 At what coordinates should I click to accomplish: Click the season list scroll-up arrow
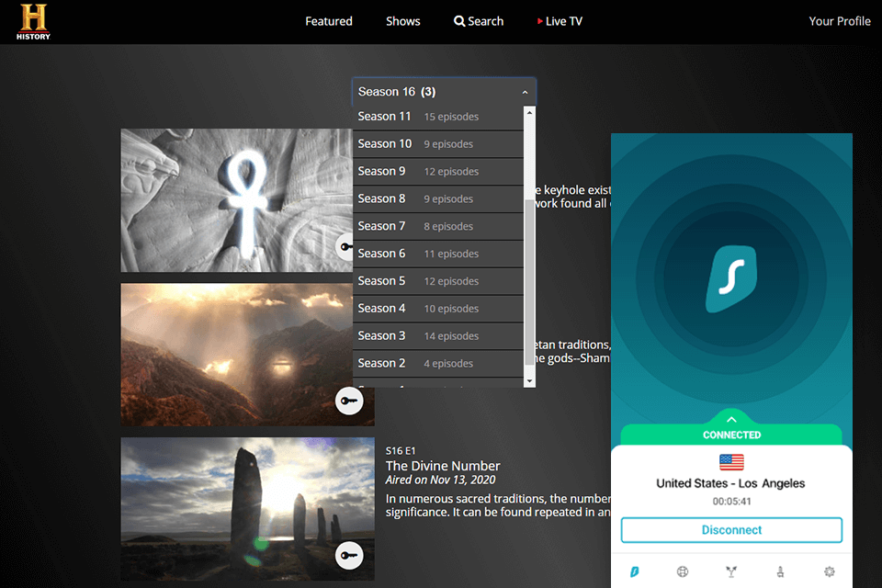pyautogui.click(x=529, y=112)
